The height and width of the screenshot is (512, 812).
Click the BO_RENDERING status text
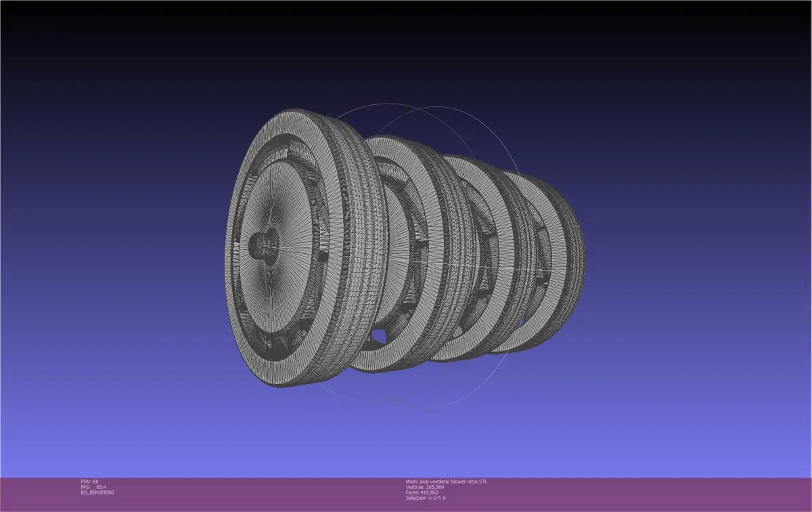point(97,492)
